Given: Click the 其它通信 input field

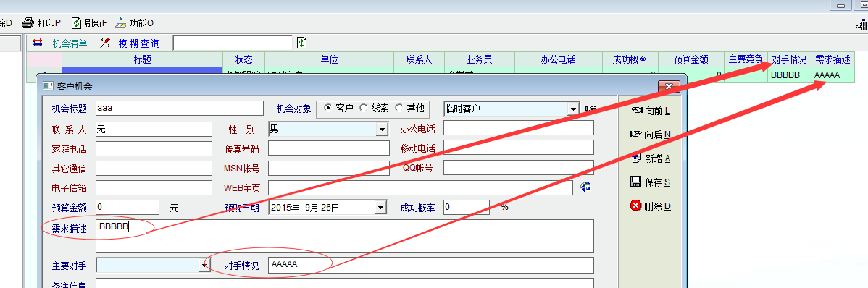Looking at the screenshot, I should point(154,168).
